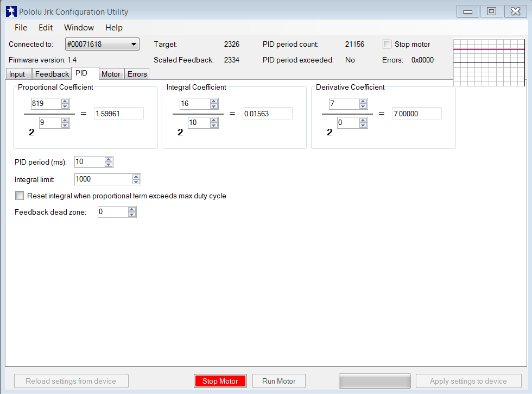Open the File menu
The width and height of the screenshot is (532, 394).
(21, 28)
